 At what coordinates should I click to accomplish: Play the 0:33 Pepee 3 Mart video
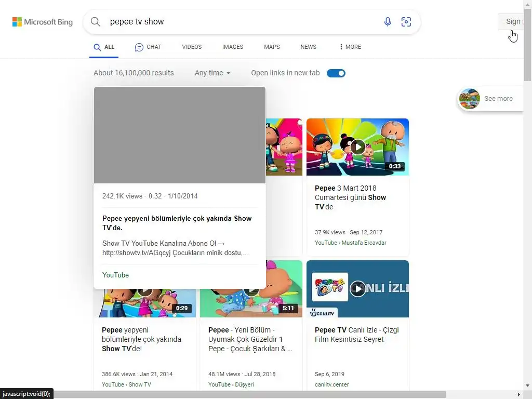pos(357,147)
